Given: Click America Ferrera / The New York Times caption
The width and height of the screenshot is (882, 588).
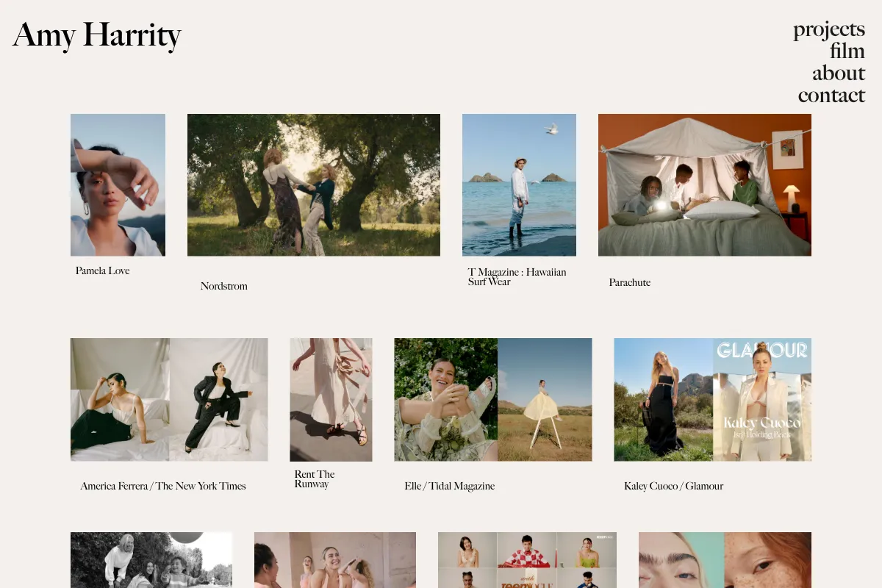Looking at the screenshot, I should click(x=163, y=486).
